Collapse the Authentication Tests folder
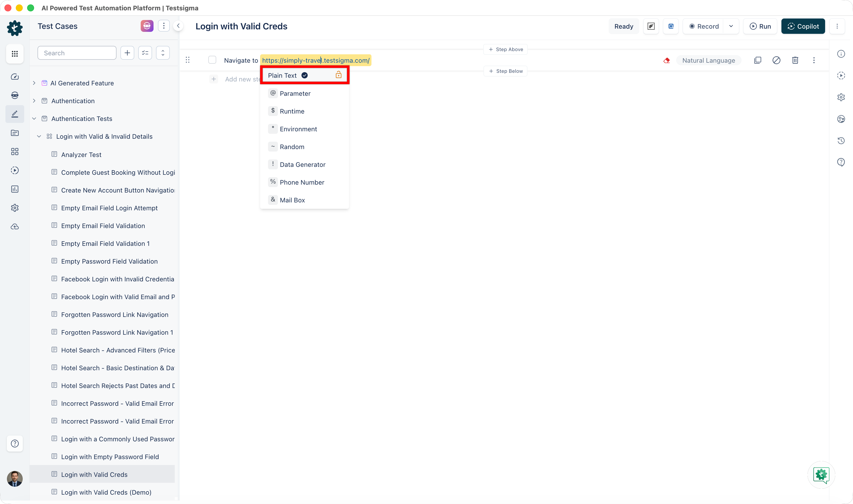This screenshot has width=853, height=504. pyautogui.click(x=34, y=118)
